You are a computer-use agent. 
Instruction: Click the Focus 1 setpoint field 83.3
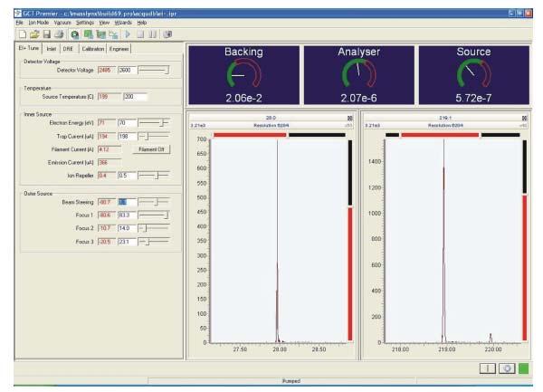[127, 215]
